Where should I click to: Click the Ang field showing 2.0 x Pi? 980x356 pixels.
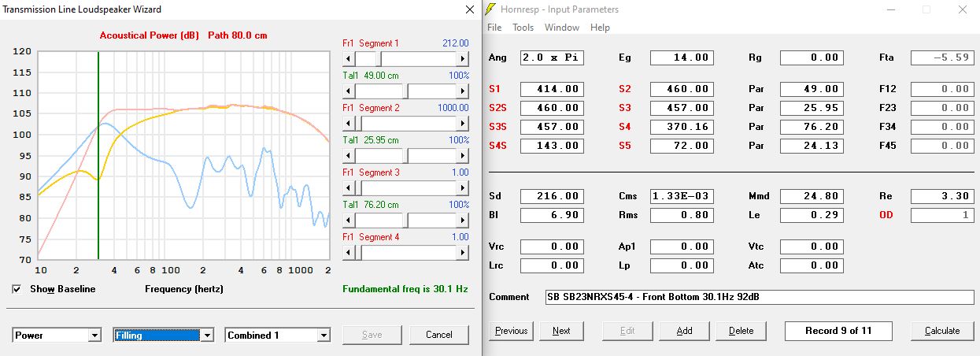(x=552, y=57)
